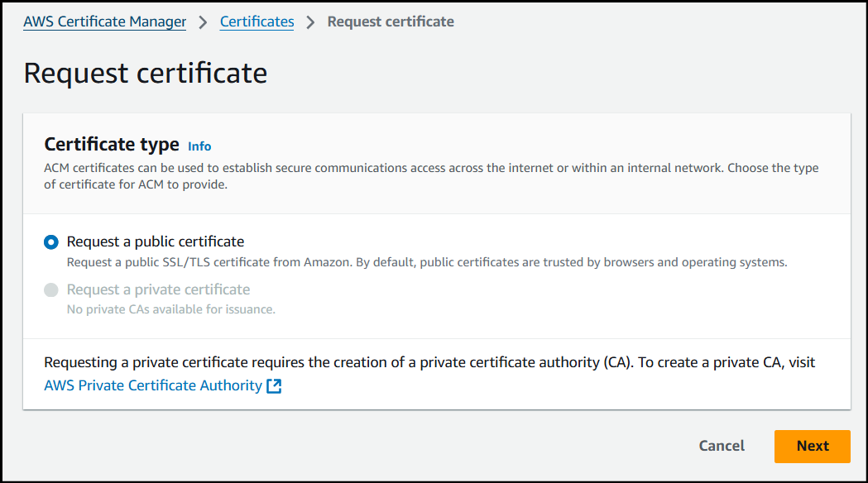Click the Certificate type section heading
This screenshot has height=483, width=868.
click(112, 145)
